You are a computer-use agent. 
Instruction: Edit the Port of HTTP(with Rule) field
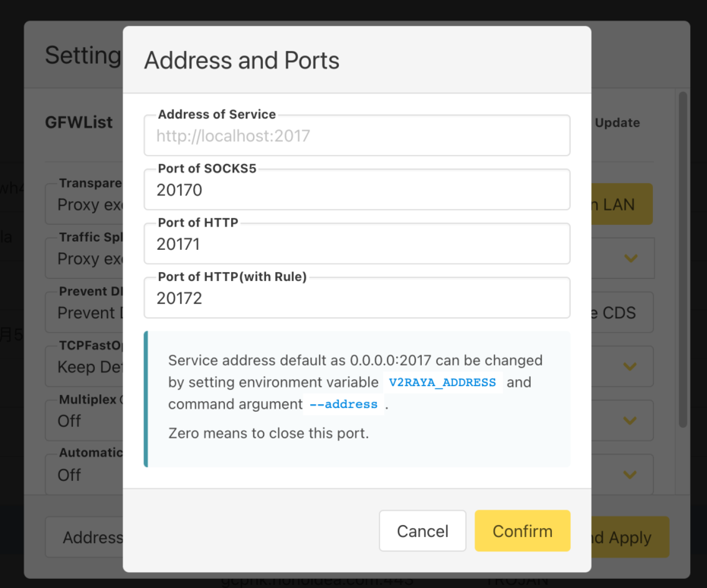coord(357,298)
